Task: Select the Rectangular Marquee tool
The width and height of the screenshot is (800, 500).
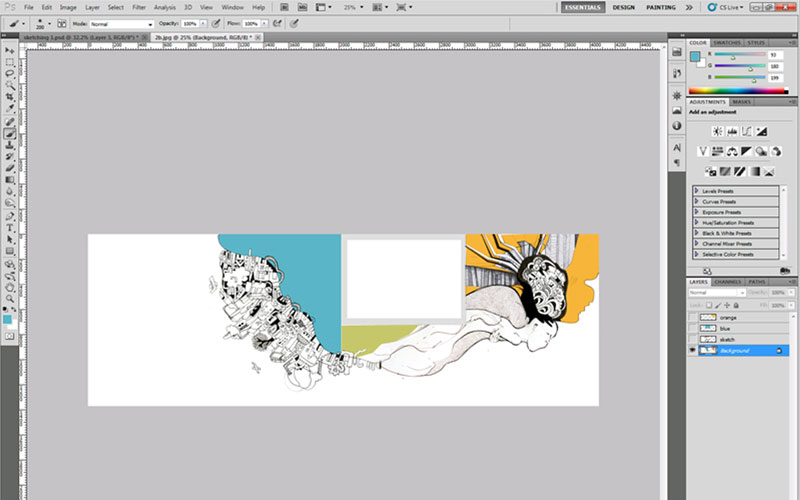Action: 10,62
